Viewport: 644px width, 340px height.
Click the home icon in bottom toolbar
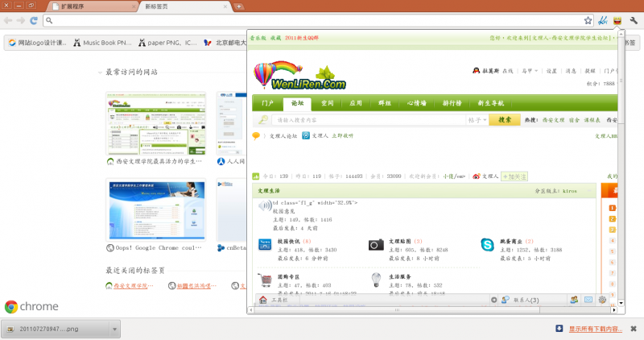(263, 300)
